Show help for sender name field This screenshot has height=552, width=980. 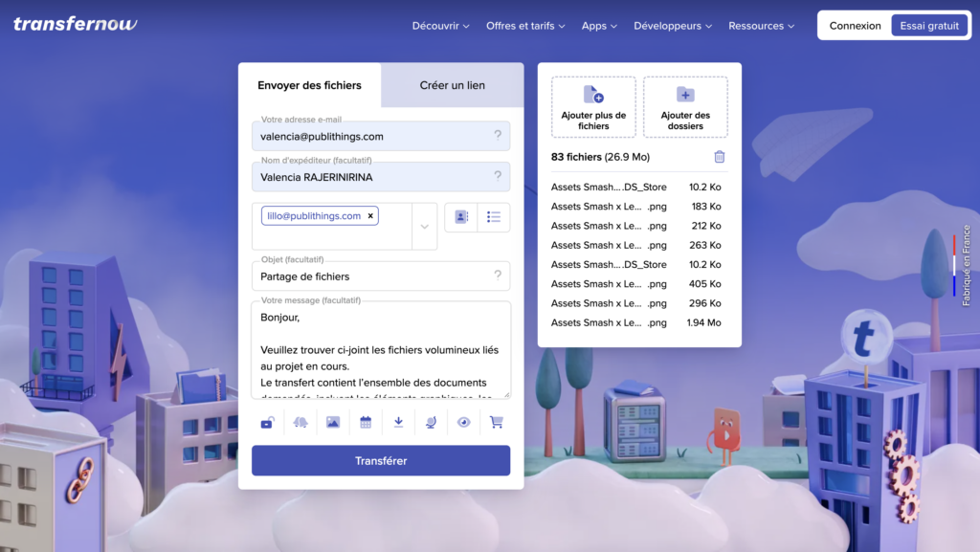pyautogui.click(x=498, y=175)
